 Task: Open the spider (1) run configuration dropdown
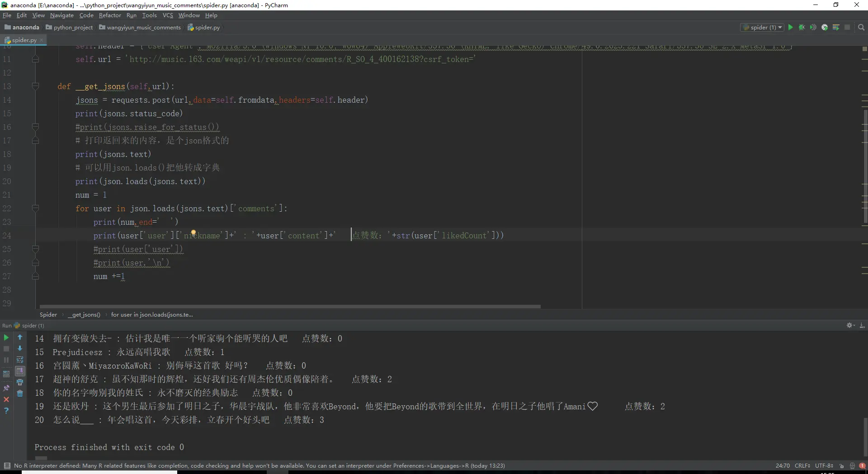pyautogui.click(x=763, y=27)
